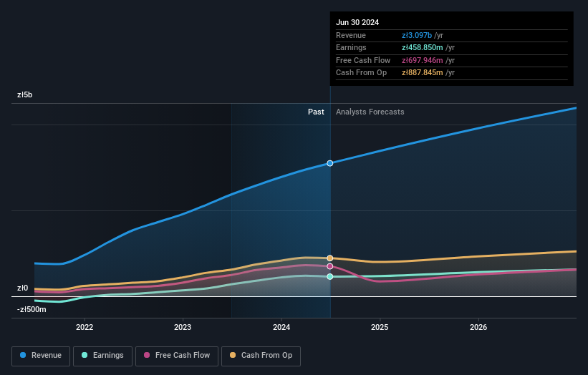Click the zł887.845m cash from op value
Image resolution: width=588 pixels, height=375 pixels.
pos(423,73)
